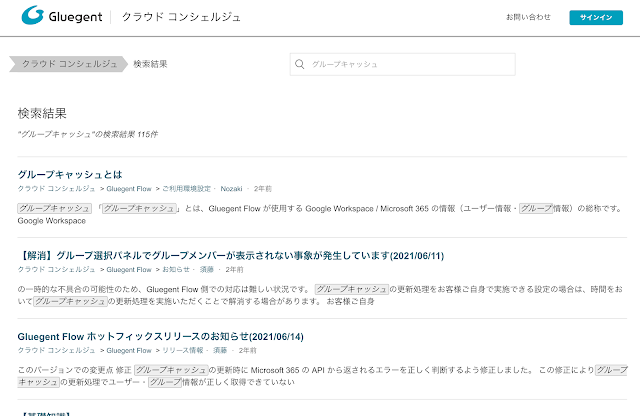This screenshot has width=640, height=416.
Task: Click Gluegent Flow under グループキャッシュとは
Action: pyautogui.click(x=129, y=189)
